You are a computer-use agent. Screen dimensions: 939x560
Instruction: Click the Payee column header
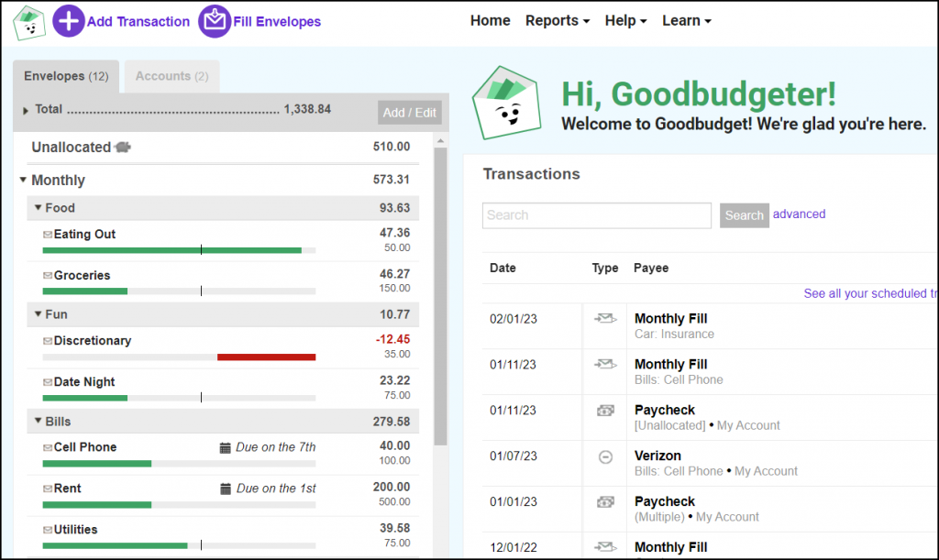(x=651, y=268)
